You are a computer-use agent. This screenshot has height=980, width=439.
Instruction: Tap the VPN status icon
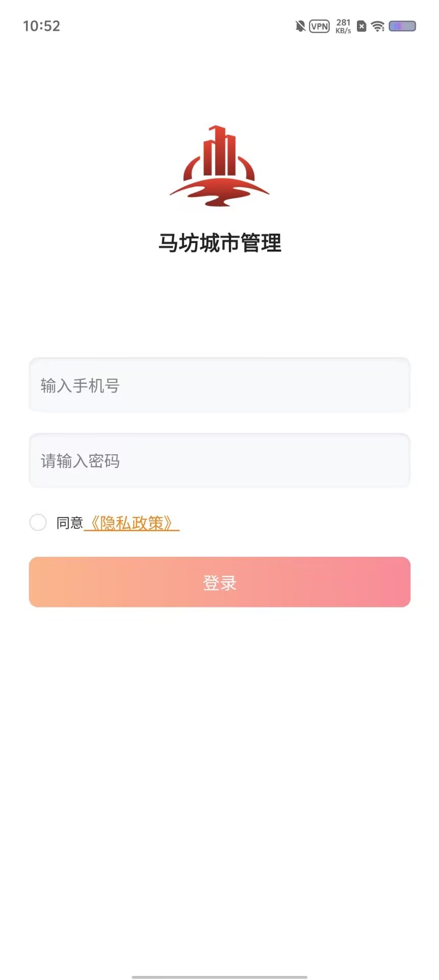(319, 26)
